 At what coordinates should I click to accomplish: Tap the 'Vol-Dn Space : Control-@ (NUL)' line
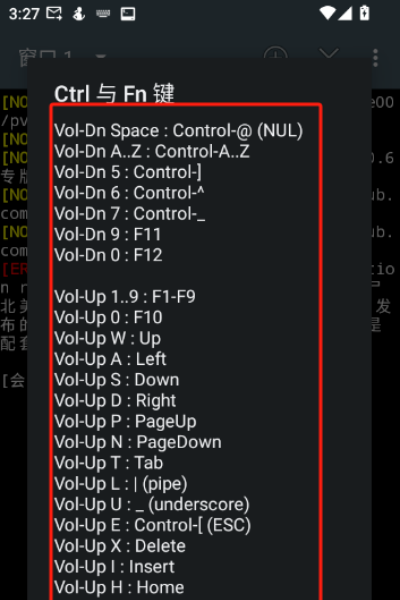(x=178, y=131)
